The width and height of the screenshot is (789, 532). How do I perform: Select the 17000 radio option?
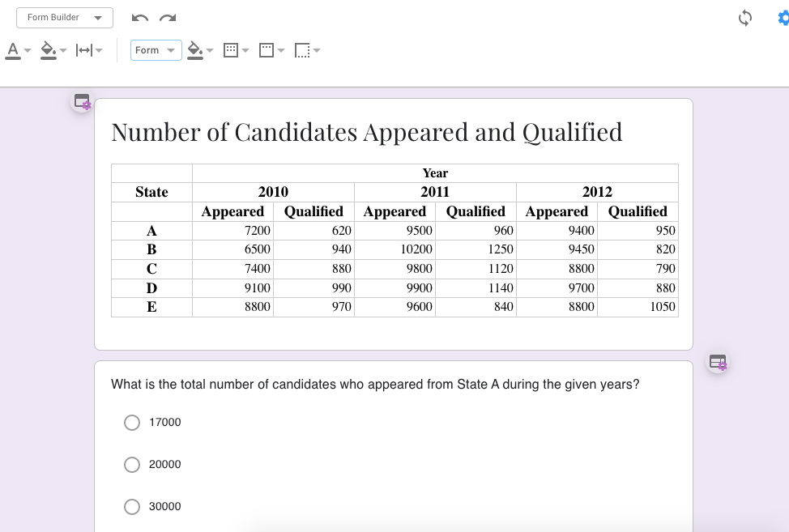[132, 423]
